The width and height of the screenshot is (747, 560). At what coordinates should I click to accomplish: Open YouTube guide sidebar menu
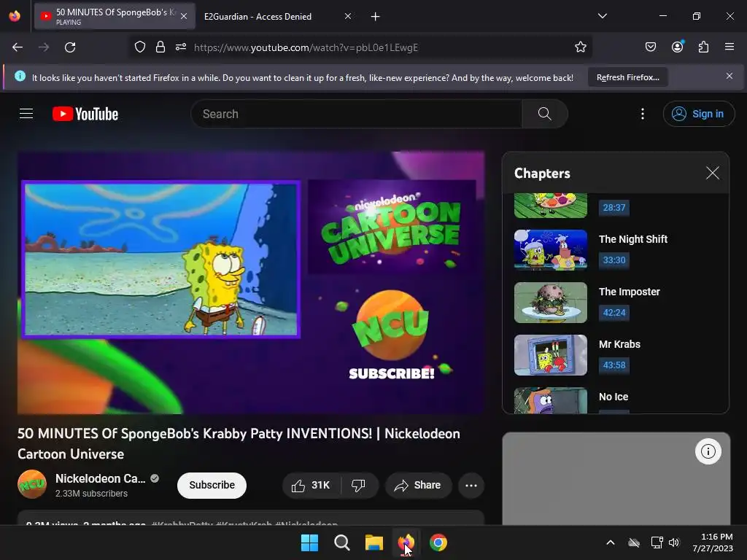click(26, 114)
